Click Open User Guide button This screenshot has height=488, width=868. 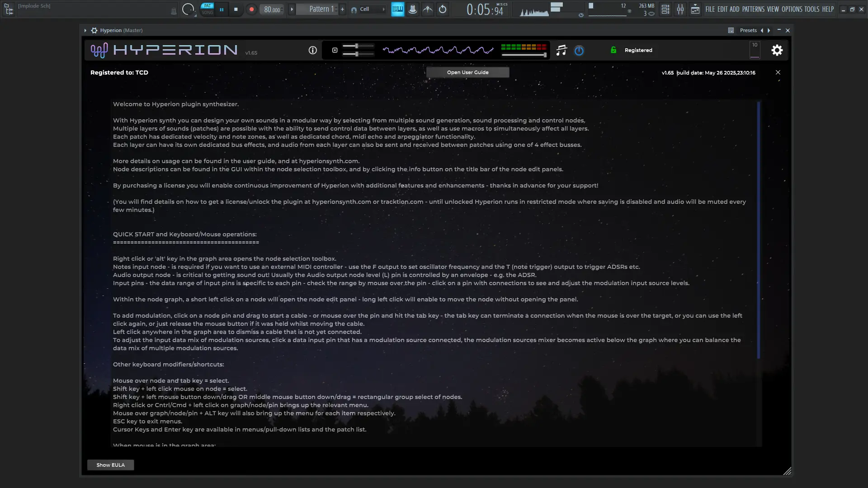pos(467,72)
